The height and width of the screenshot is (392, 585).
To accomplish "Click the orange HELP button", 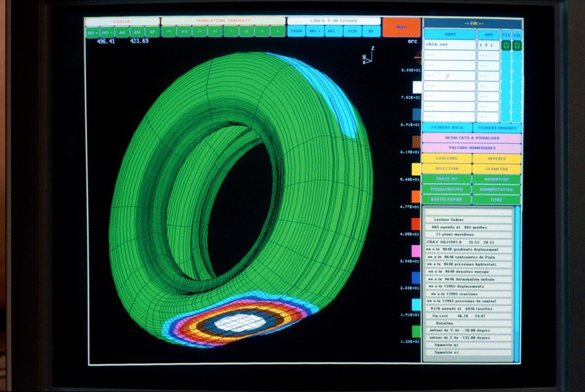I will 401,28.
